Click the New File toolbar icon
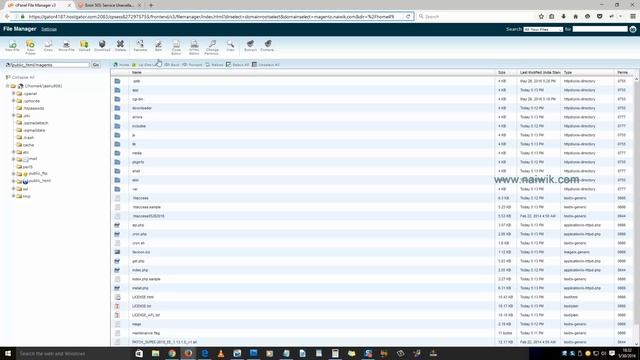Viewport: 640px width, 360px height. point(13,46)
